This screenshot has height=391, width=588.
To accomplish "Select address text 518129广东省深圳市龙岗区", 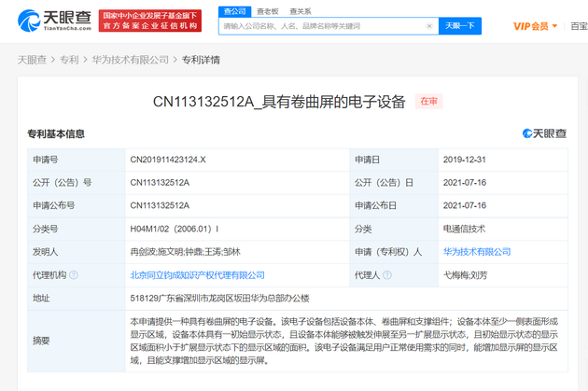I will (x=219, y=299).
